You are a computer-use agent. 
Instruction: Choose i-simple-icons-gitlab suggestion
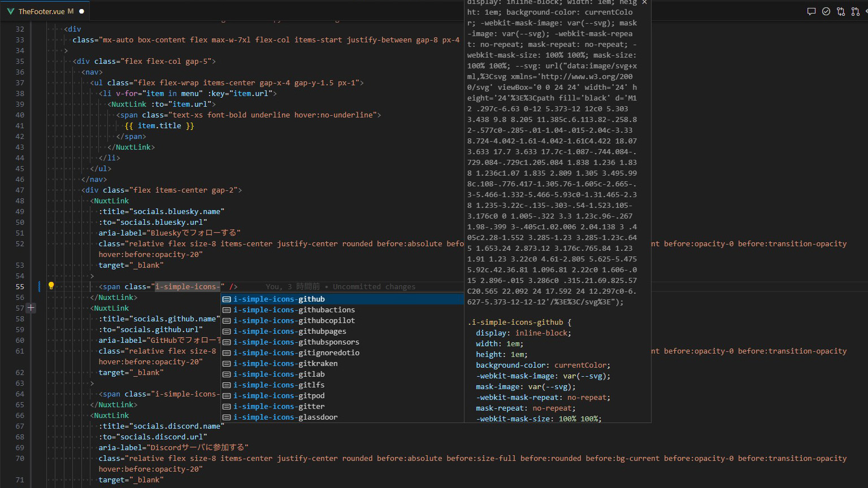pos(342,374)
